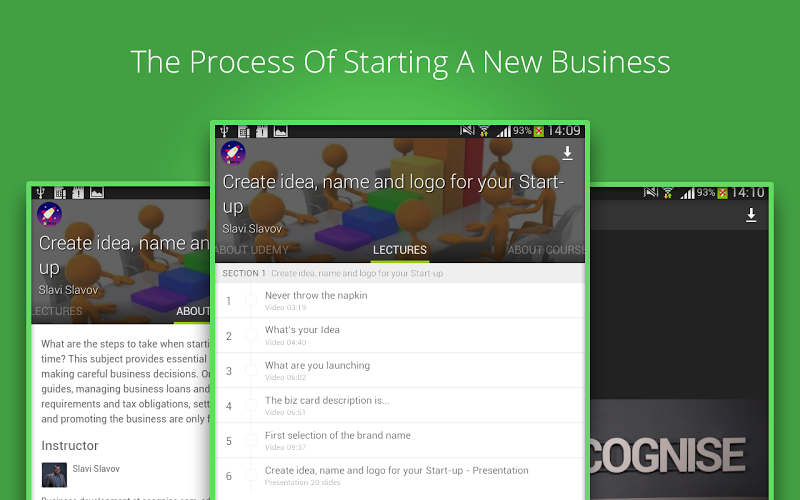800x500 pixels.
Task: Tap the download icon on right phone screen
Action: [x=751, y=215]
